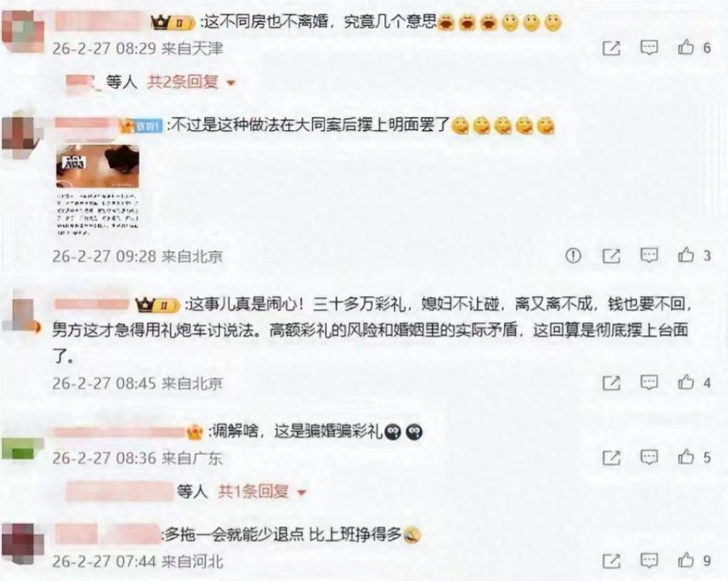Viewport: 728px width, 581px height.
Task: Like the 08:45 comment with 4 likes
Action: click(x=686, y=382)
